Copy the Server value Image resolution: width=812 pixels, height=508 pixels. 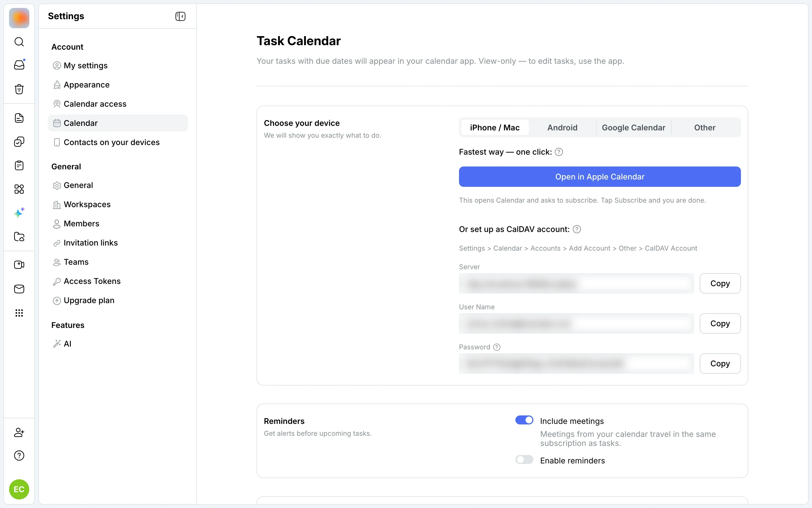[720, 283]
